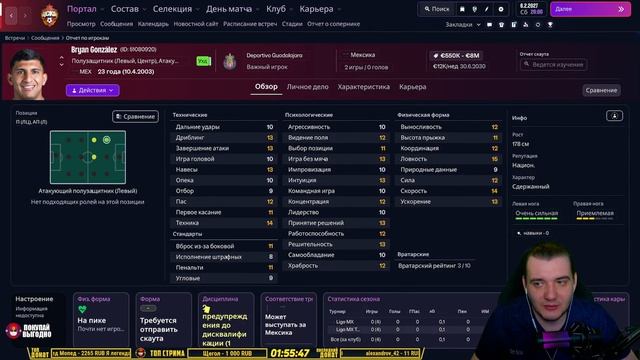Click the навыки - 0 icon
Screen dimensions: 640x360
519,233
